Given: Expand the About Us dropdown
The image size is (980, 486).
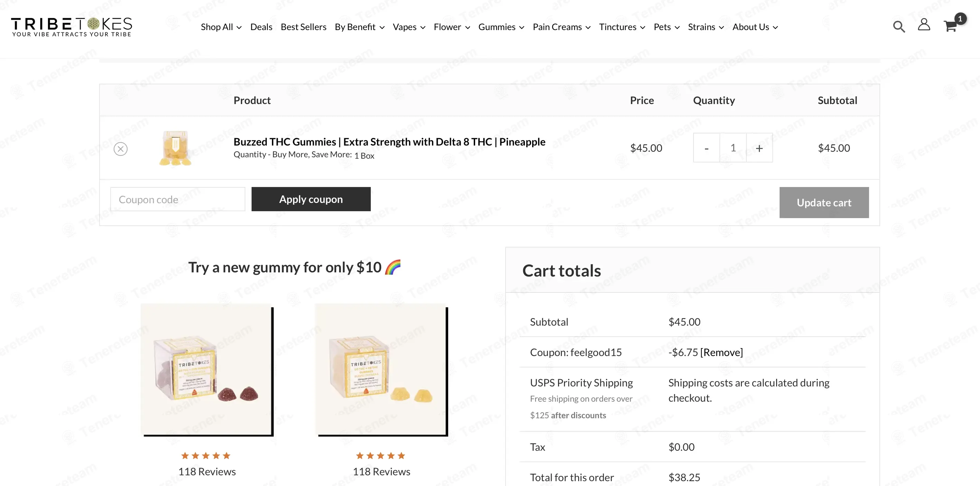Looking at the screenshot, I should [751, 27].
